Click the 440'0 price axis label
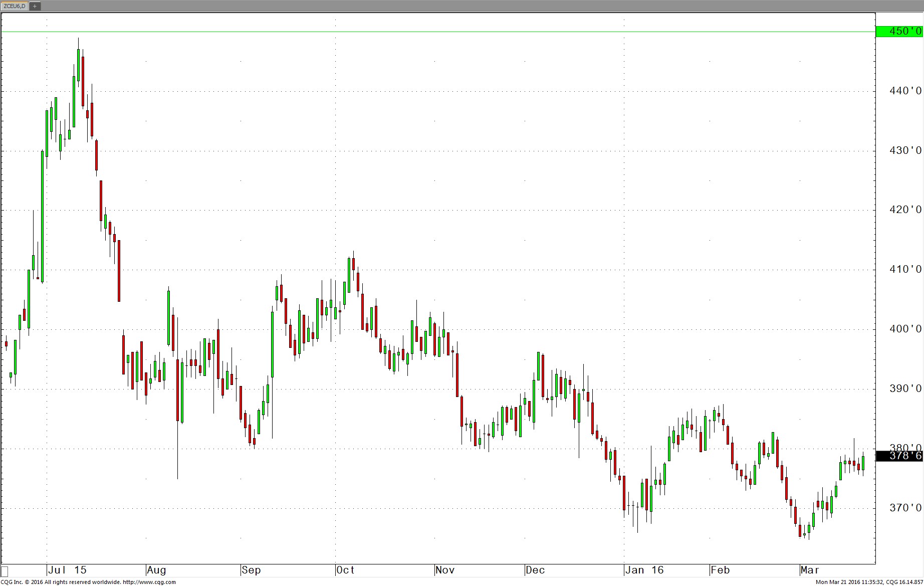The height and width of the screenshot is (586, 924). [905, 91]
